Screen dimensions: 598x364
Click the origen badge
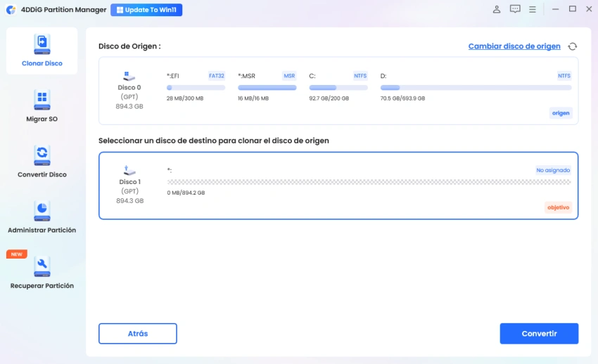click(561, 113)
